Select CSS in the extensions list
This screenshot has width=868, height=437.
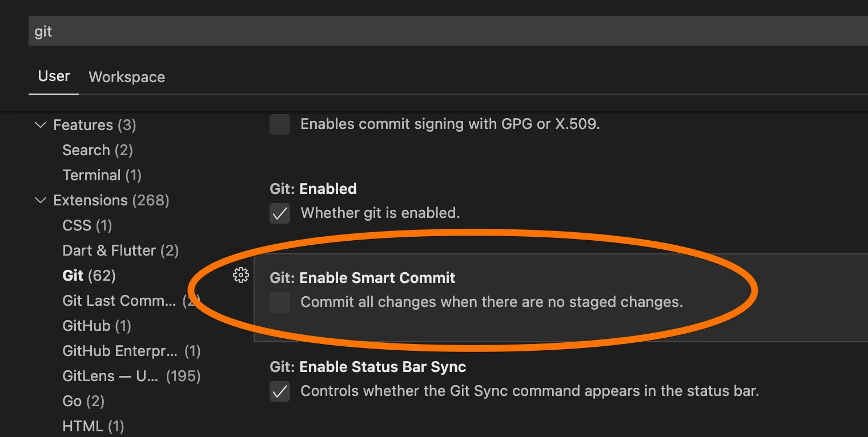87,225
